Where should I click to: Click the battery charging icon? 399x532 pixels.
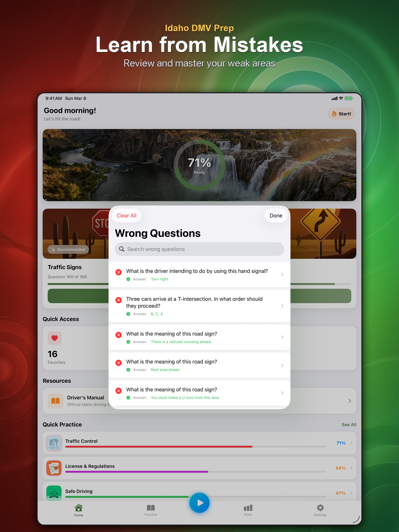click(x=349, y=98)
